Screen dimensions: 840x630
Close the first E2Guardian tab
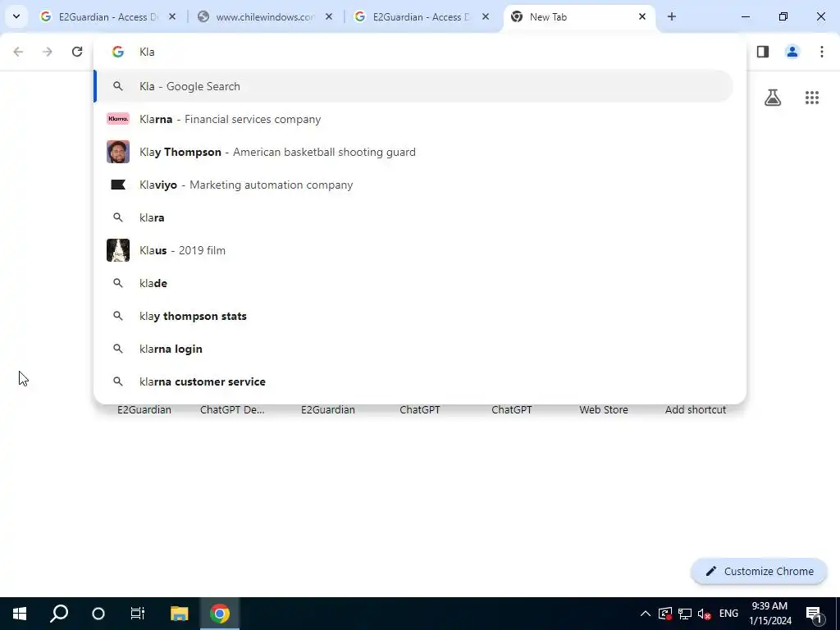coord(172,17)
